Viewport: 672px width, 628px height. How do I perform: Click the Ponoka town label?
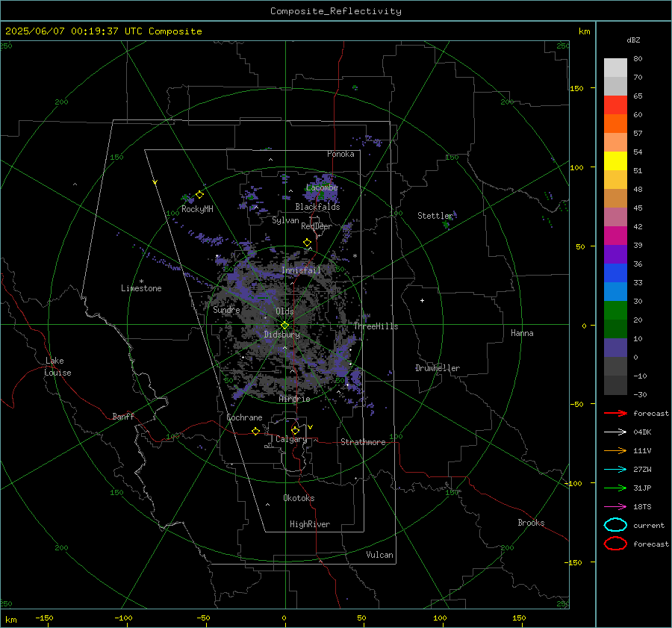(x=340, y=154)
